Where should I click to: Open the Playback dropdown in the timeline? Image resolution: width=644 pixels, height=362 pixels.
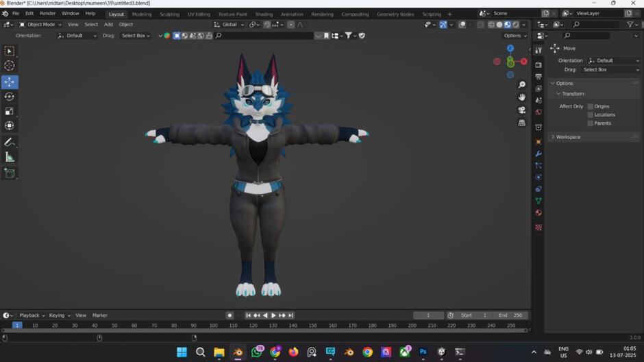coord(32,315)
